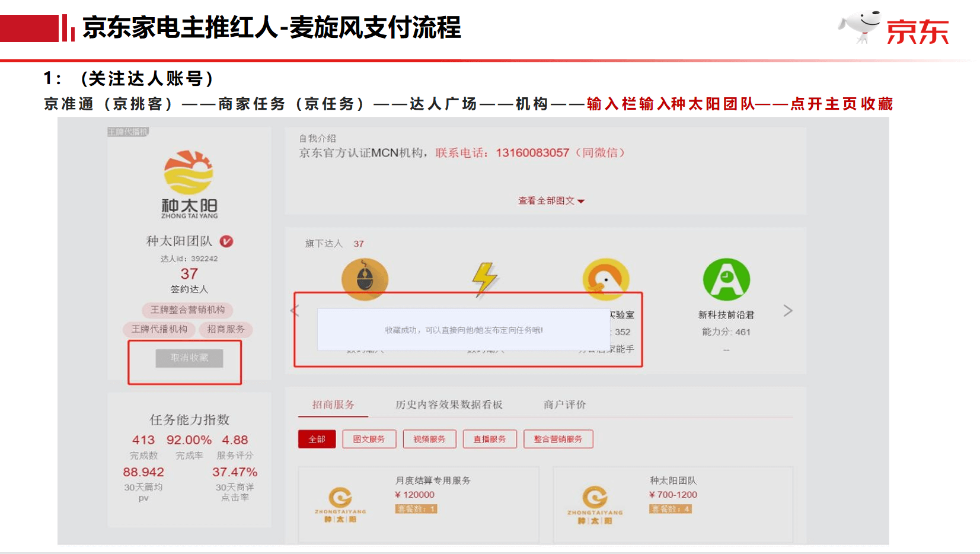The height and width of the screenshot is (554, 980).
Task: Switch to the 招商服务 tab
Action: tap(333, 405)
